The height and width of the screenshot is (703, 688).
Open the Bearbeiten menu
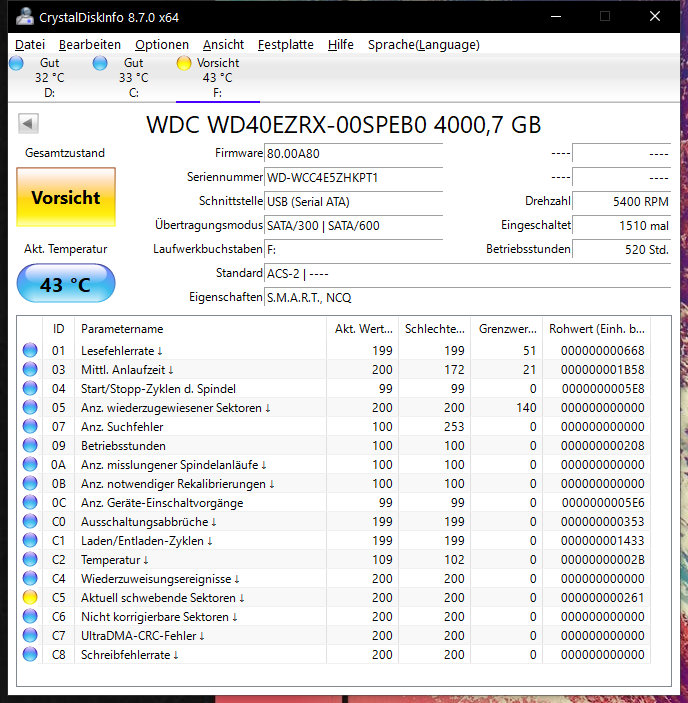(x=90, y=45)
